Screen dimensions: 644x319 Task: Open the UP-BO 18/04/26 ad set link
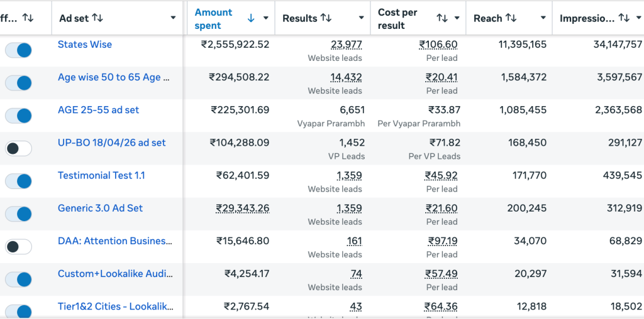click(112, 143)
